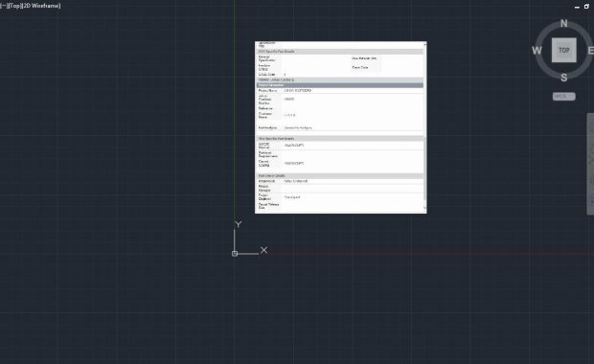This screenshot has height=364, width=594.
Task: Open the [-] viewport controls menu
Action: (4, 6)
